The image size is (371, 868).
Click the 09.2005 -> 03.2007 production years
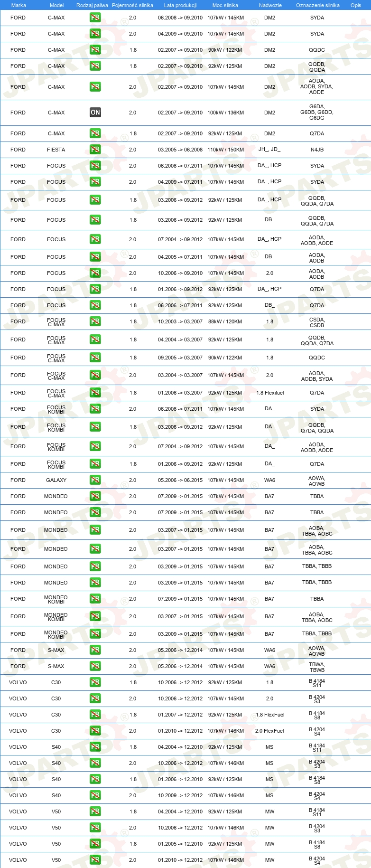click(180, 358)
